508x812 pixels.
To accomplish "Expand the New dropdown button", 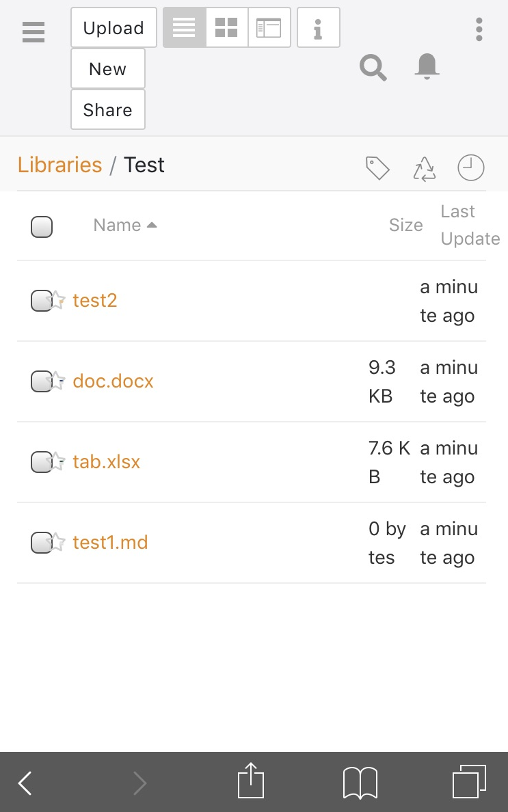I will tap(107, 68).
